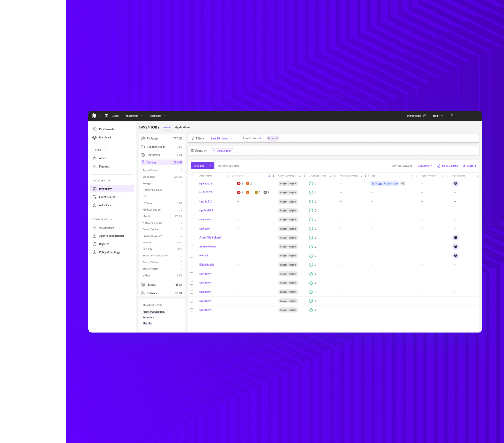Click the Event Search magnifier icon
The image size is (504, 443).
94,197
